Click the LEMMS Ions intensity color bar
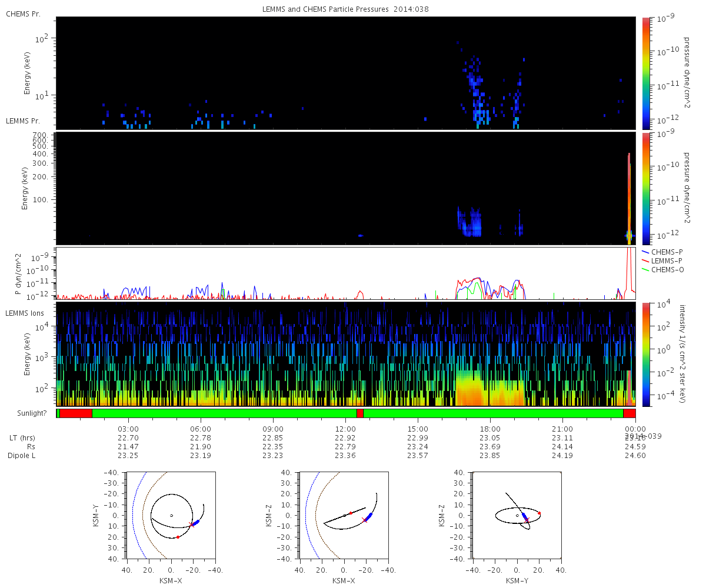The width and height of the screenshot is (706, 588). (645, 355)
